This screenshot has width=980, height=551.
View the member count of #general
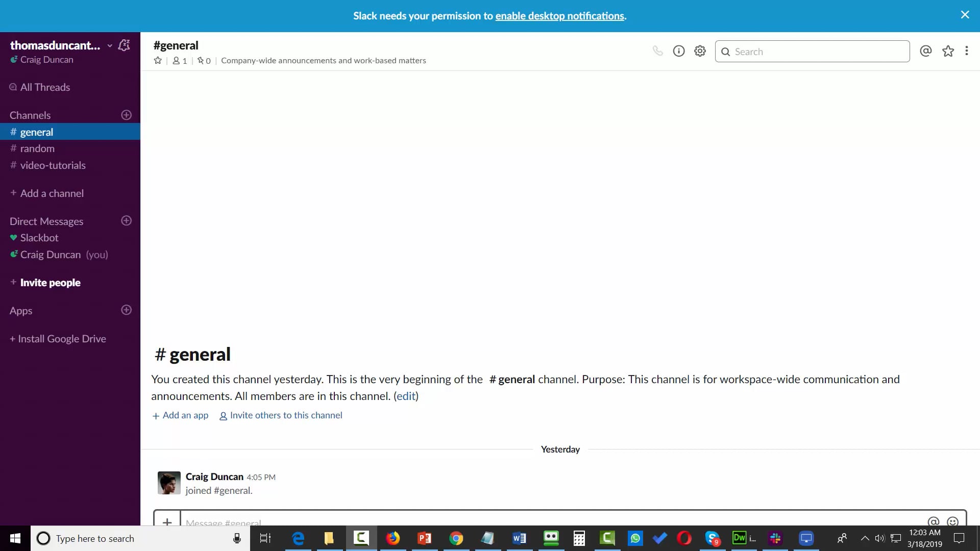179,60
